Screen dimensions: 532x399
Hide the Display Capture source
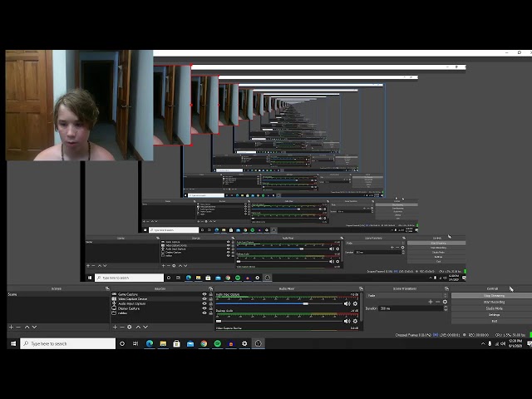pyautogui.click(x=204, y=308)
